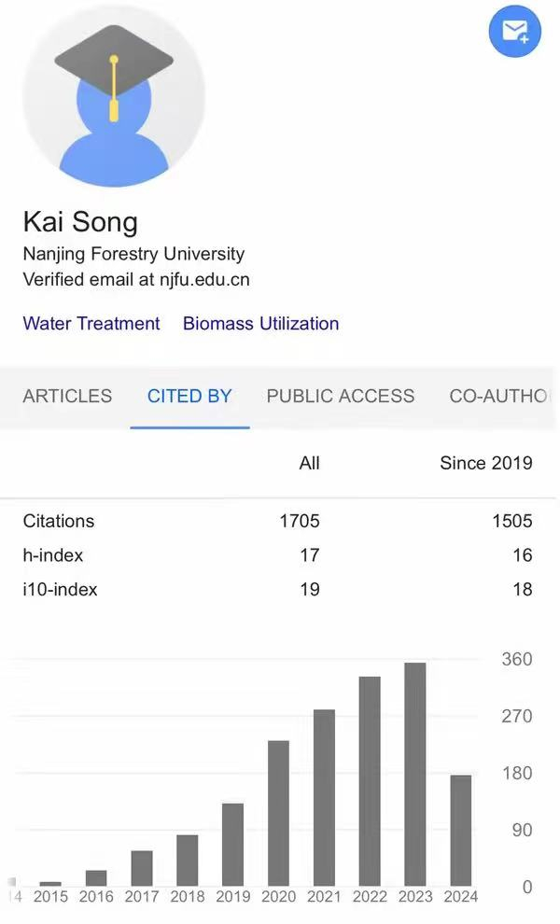The image size is (560, 924).
Task: Click the 2018 citation bar
Action: pos(188,861)
